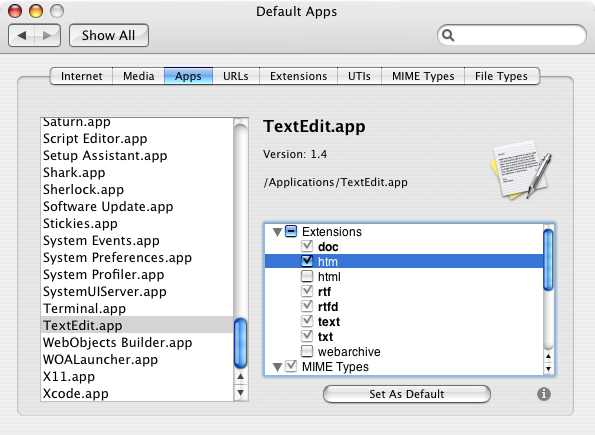Go back with the left arrow button
595x435 pixels.
[22, 36]
